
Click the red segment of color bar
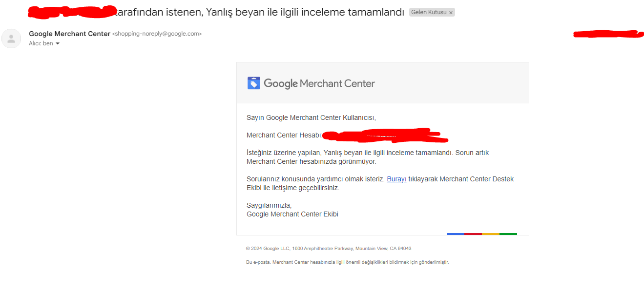tap(473, 234)
